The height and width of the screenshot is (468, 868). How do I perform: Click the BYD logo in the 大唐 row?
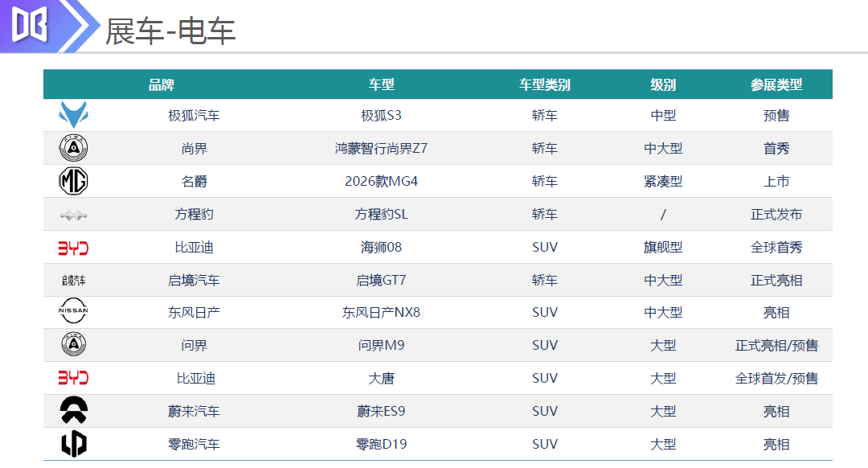pos(73,378)
